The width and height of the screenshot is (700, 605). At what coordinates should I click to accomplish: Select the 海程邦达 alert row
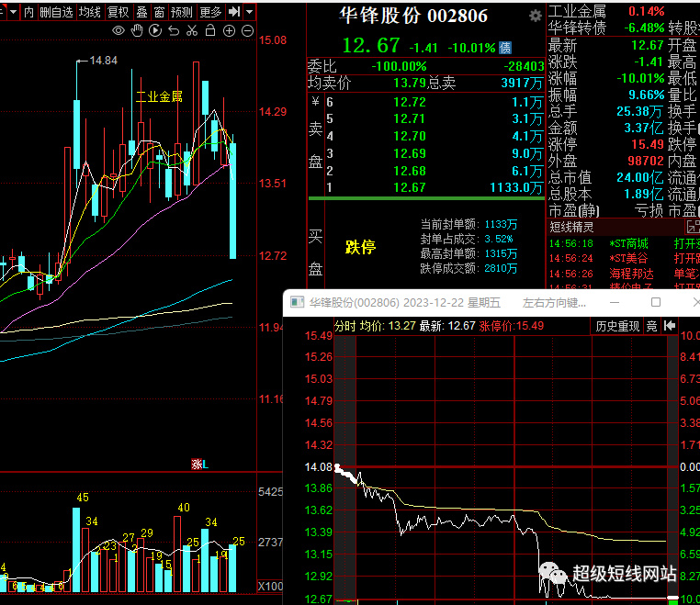(x=625, y=274)
